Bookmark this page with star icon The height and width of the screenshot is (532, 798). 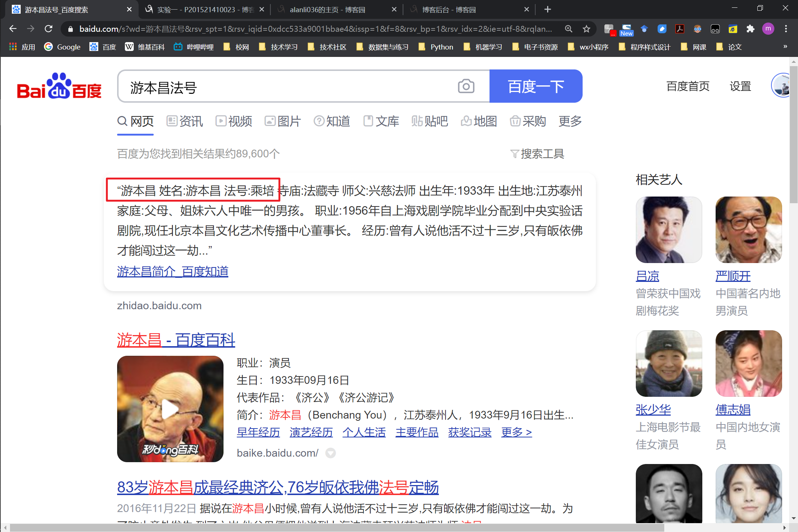tap(586, 29)
